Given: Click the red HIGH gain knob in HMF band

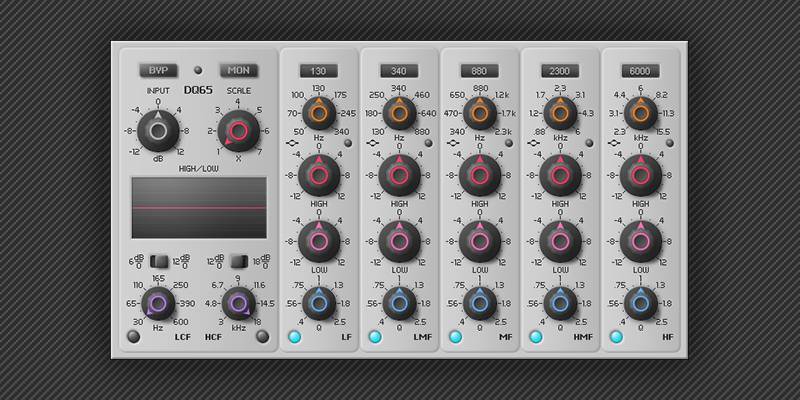Looking at the screenshot, I should point(560,175).
